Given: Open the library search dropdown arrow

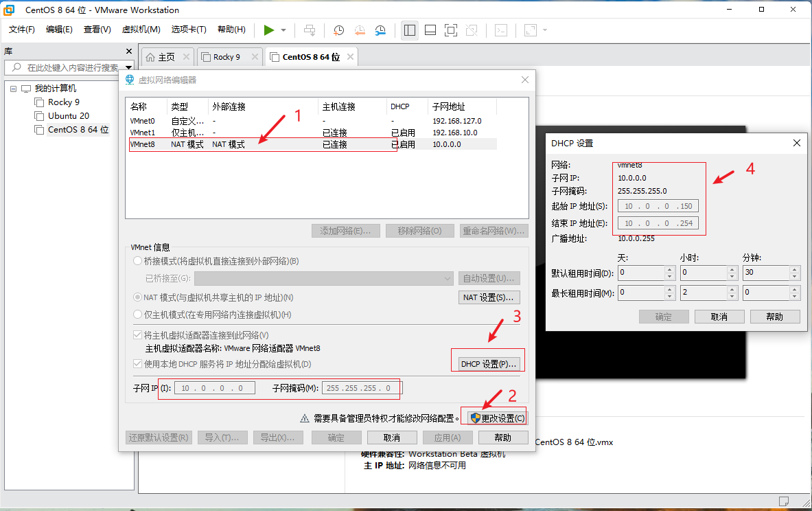Looking at the screenshot, I should 128,67.
